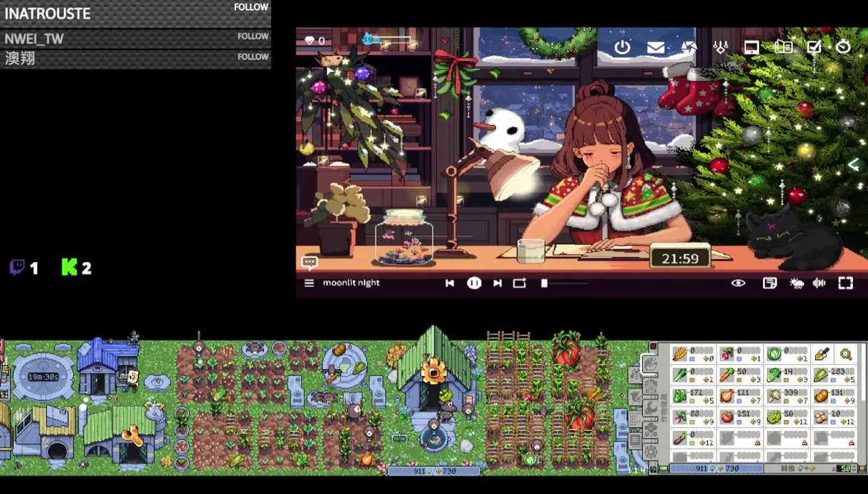Viewport: 868px width, 494px height.
Task: Open the sticky note icon
Action: click(770, 283)
